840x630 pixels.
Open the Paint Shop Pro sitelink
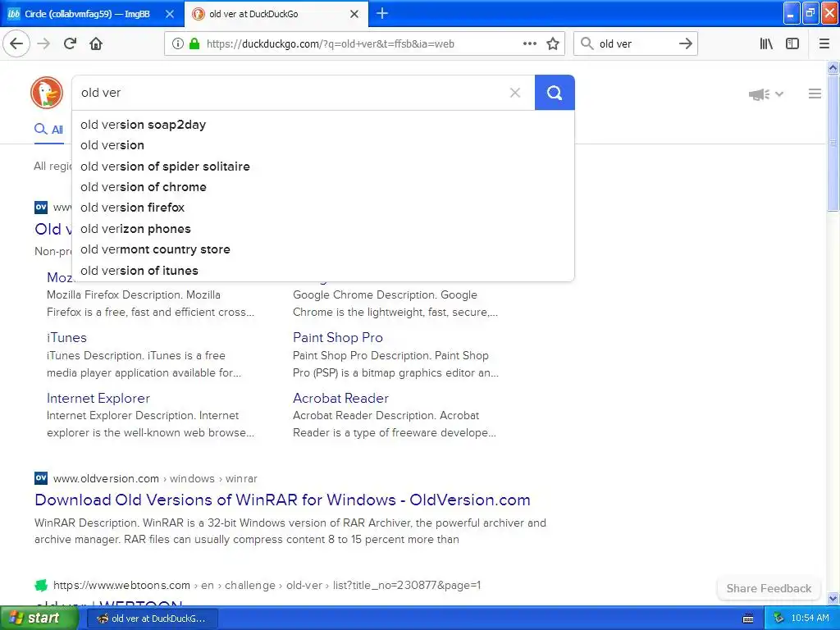pyautogui.click(x=337, y=337)
